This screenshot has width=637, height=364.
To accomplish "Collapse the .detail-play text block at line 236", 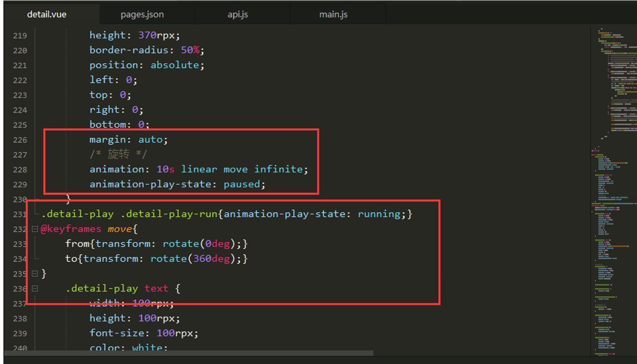I will pos(35,288).
